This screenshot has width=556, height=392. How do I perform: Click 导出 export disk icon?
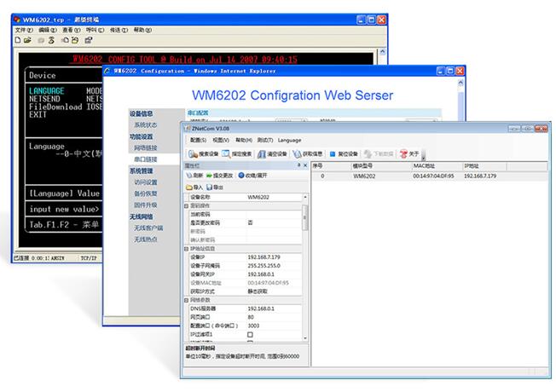point(209,187)
